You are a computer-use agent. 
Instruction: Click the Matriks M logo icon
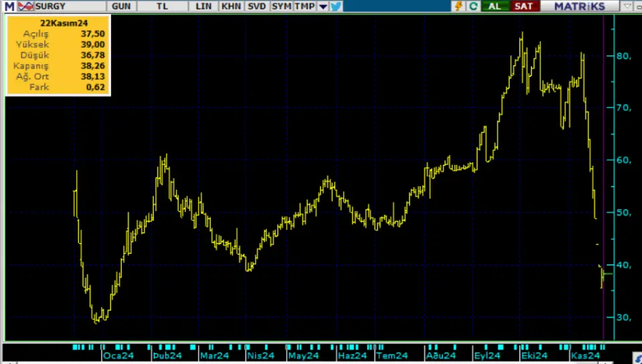(x=9, y=6)
